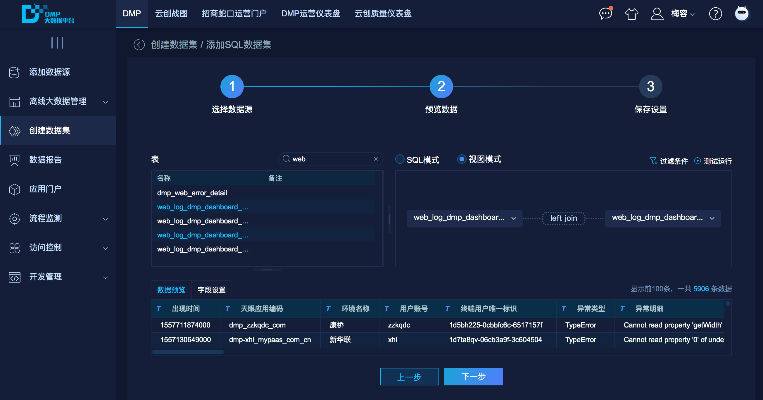Open the left join type dropdown
The width and height of the screenshot is (763, 400).
[563, 216]
